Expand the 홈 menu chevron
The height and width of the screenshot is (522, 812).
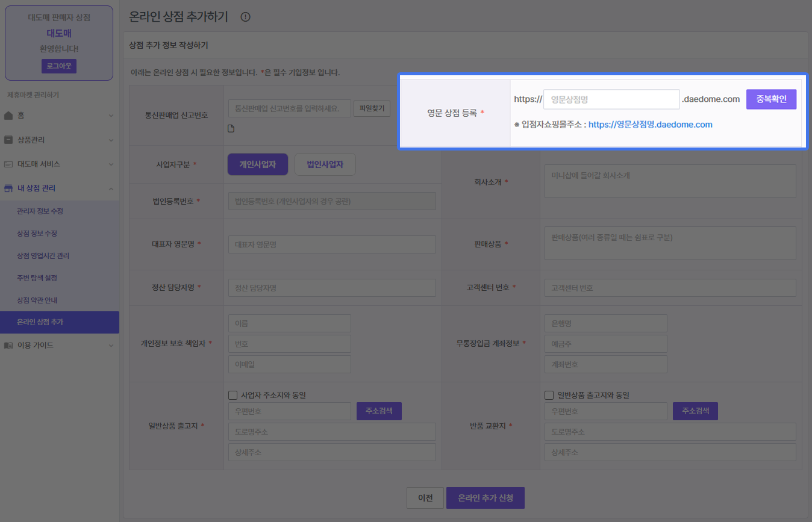[x=111, y=116]
